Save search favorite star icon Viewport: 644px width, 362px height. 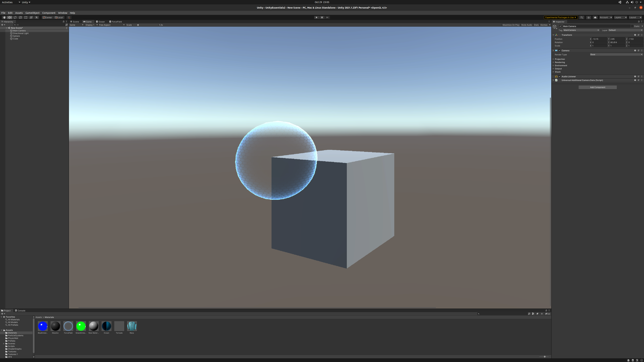[x=542, y=314]
